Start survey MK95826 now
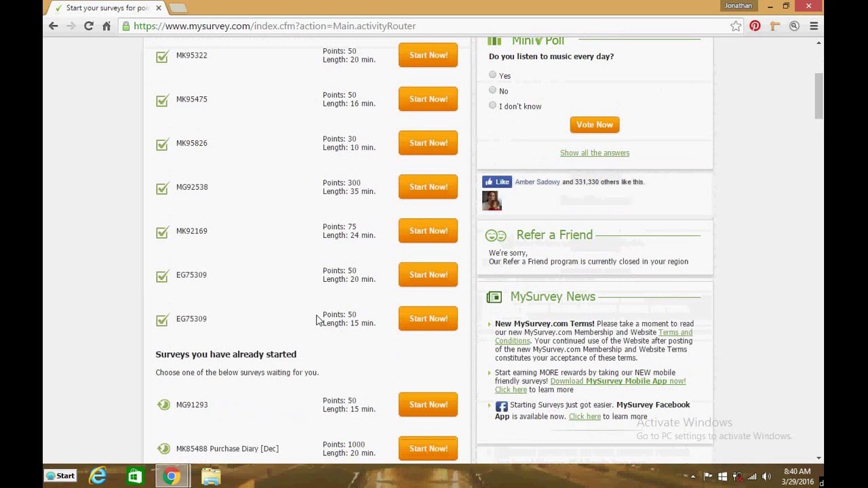 click(428, 143)
